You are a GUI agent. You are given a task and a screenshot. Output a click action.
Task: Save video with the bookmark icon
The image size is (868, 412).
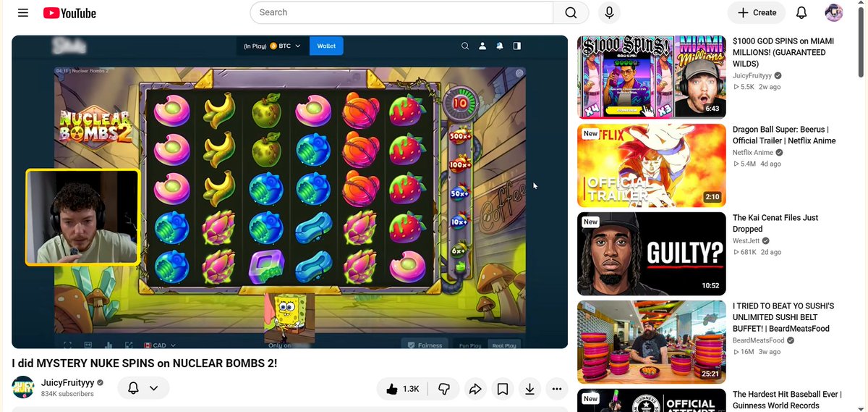click(x=503, y=389)
